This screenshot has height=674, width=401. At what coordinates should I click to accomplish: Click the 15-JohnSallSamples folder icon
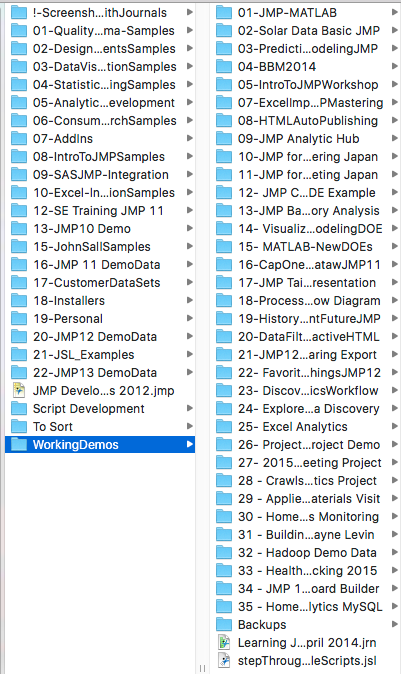click(19, 246)
